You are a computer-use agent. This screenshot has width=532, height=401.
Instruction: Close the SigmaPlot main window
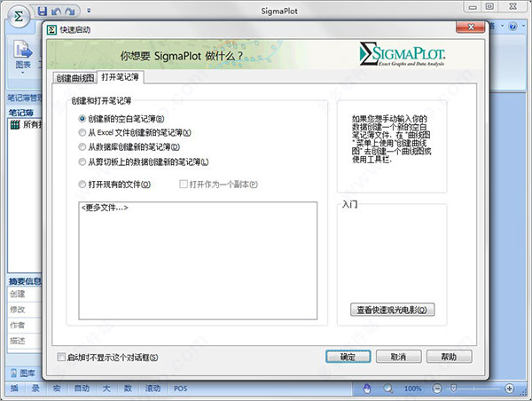click(x=513, y=6)
